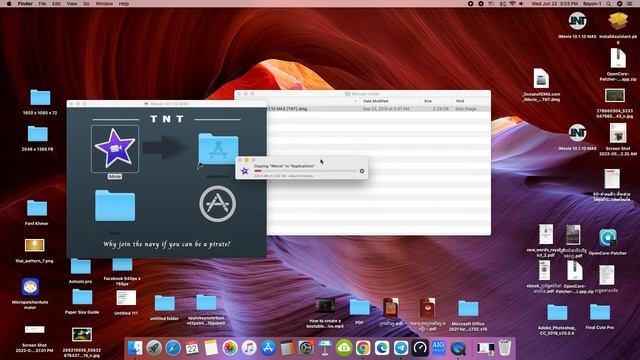Launch Google Chrome from the Dock
640x360 pixels.
(x=362, y=348)
